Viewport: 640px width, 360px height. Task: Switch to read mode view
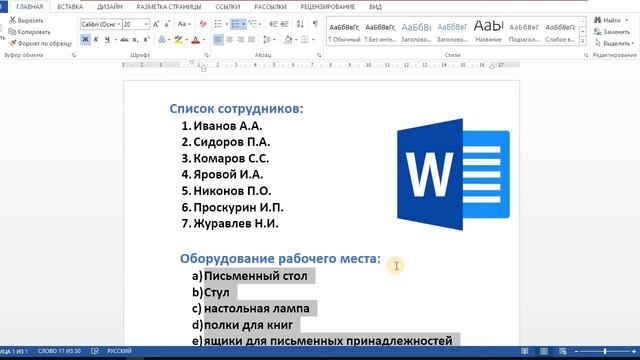click(x=524, y=351)
